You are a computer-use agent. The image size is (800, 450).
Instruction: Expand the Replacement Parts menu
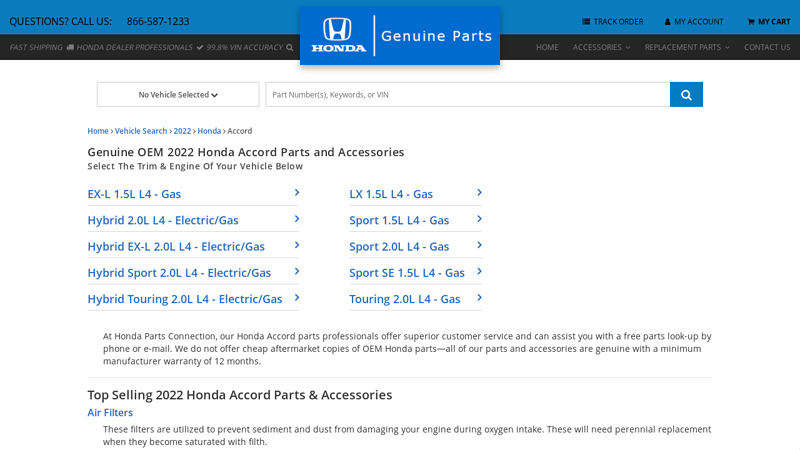[687, 47]
